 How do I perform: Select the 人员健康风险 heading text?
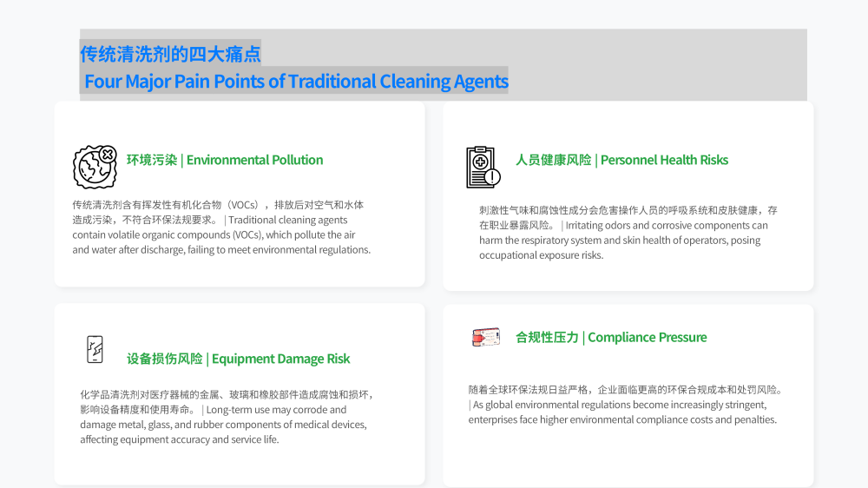click(553, 160)
